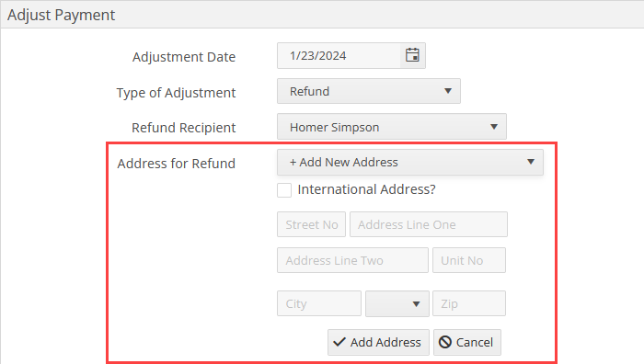Open the calendar date picker icon
Image resolution: width=644 pixels, height=364 pixels.
point(412,55)
